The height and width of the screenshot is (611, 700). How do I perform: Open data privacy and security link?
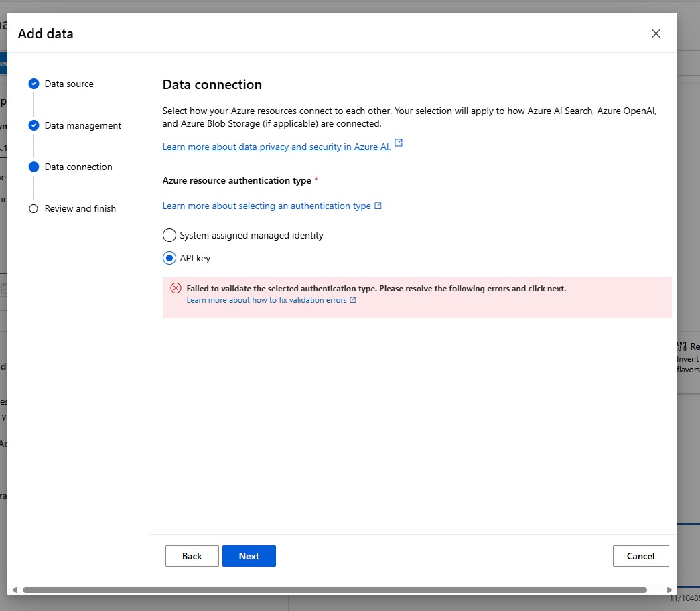pos(277,147)
